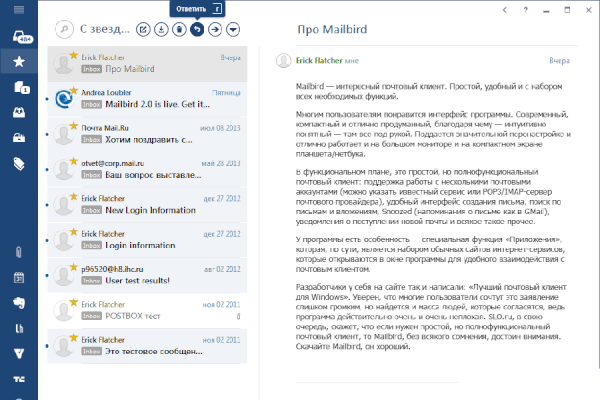
Task: Open the Inbox folder with 484 badge
Action: pyautogui.click(x=22, y=37)
